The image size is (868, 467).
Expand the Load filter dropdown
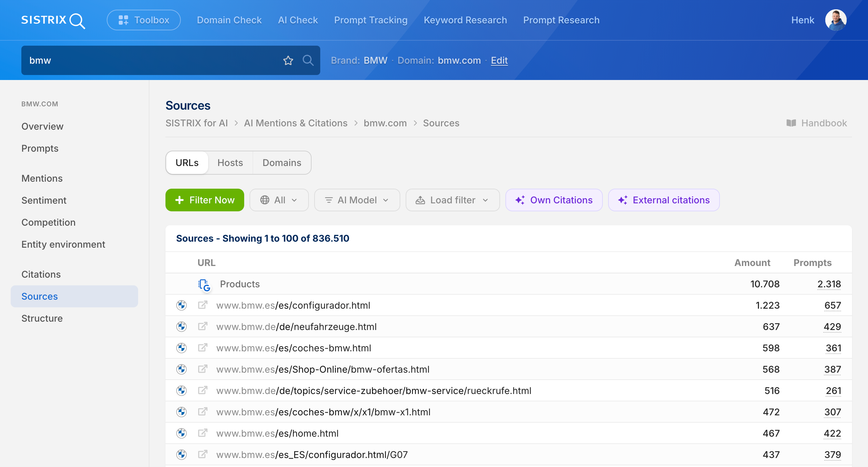pyautogui.click(x=453, y=200)
